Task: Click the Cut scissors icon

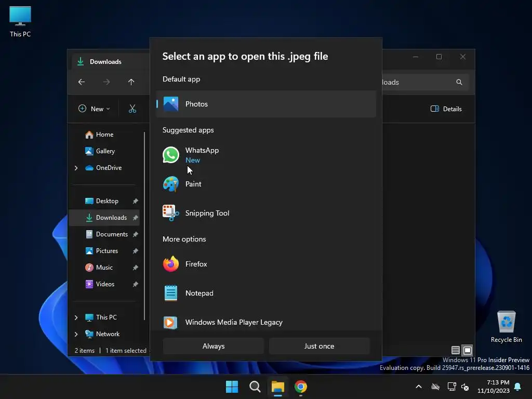Action: coord(132,109)
